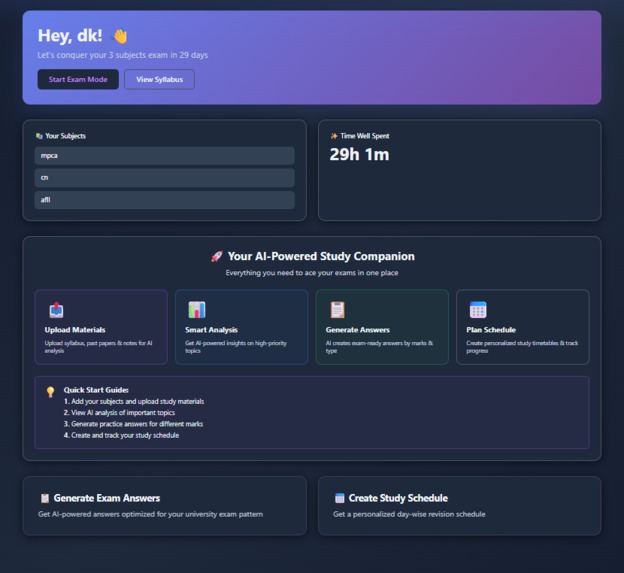The width and height of the screenshot is (624, 573).
Task: Click the Start Exam Mode button
Action: point(78,79)
